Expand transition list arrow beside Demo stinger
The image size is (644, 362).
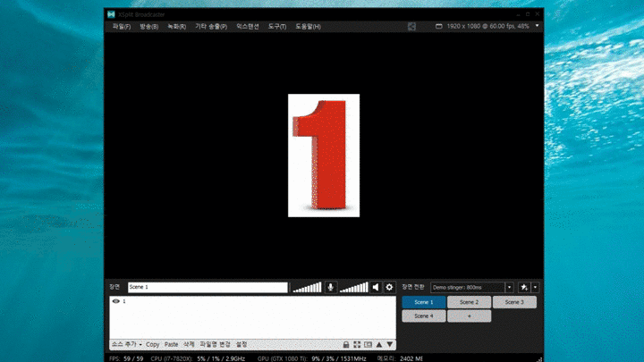(509, 287)
